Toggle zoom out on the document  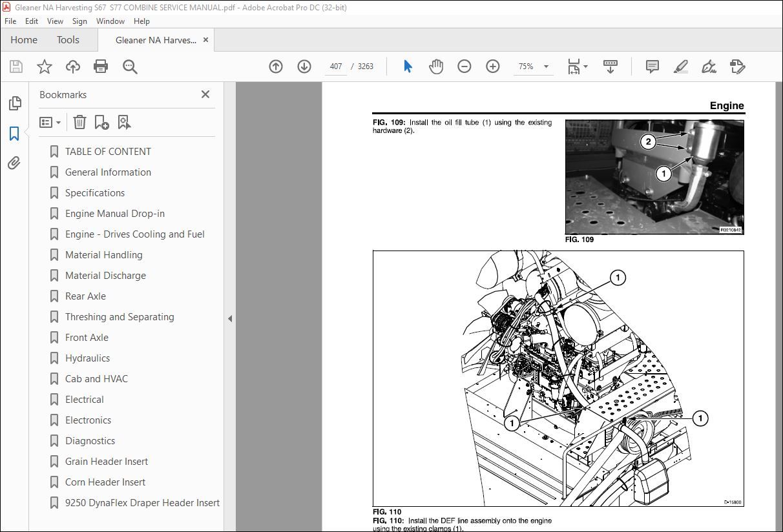tap(465, 66)
